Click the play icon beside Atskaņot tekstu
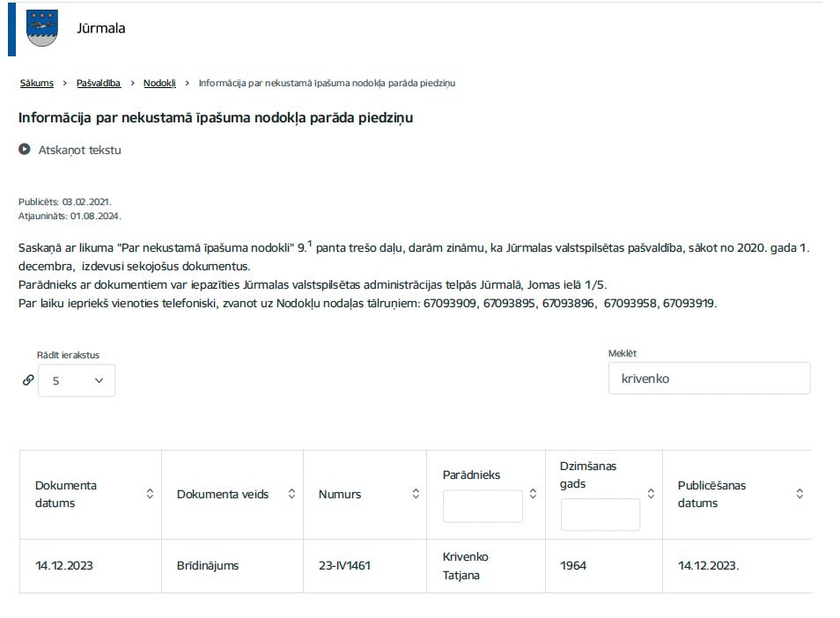The width and height of the screenshot is (840, 618). [x=24, y=149]
